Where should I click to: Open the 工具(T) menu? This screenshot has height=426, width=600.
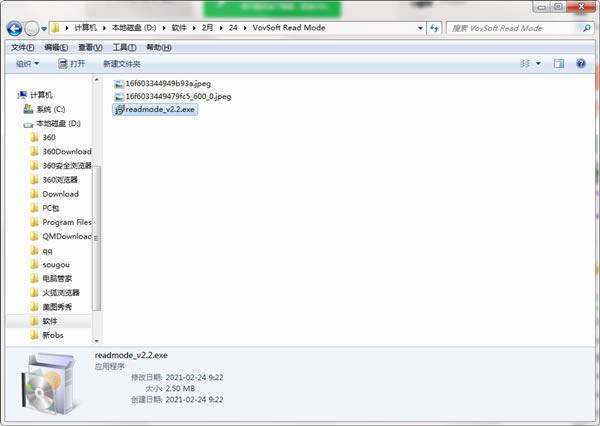124,47
